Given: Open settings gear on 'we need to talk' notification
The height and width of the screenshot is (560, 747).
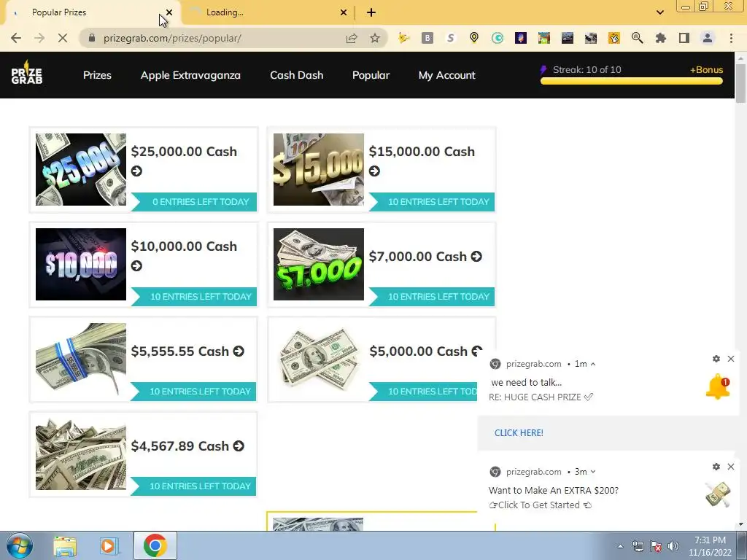Looking at the screenshot, I should (x=716, y=359).
